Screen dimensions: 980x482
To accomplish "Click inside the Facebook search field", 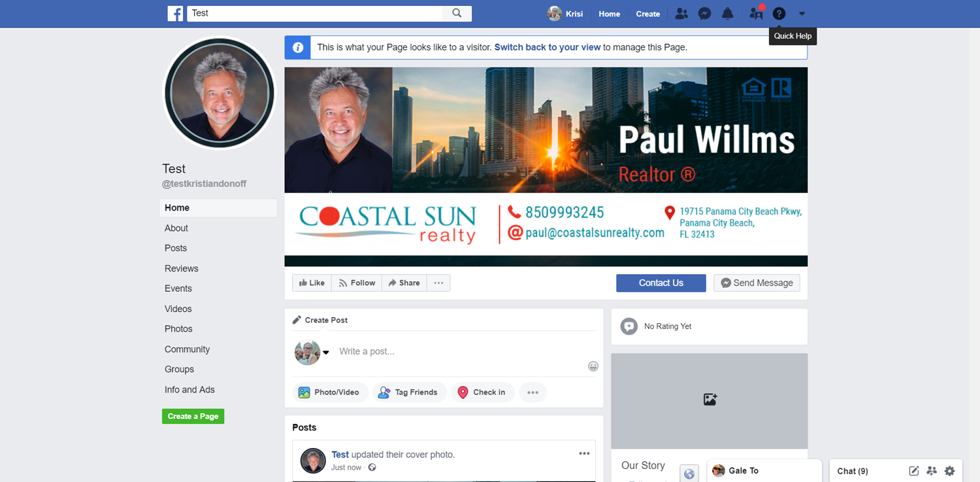I will pos(314,13).
